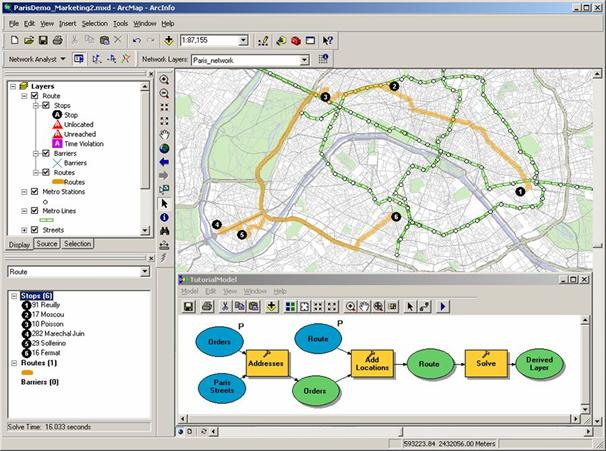Select the Pan hand tool

point(164,134)
